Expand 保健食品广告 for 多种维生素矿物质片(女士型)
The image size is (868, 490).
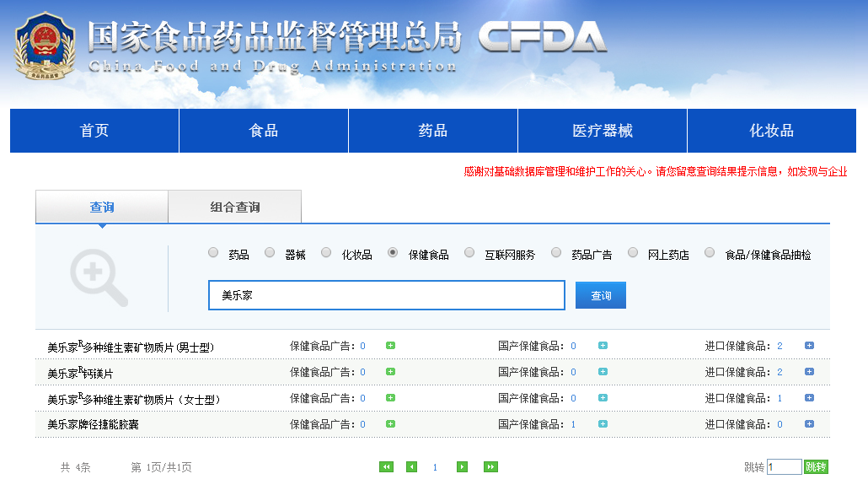(x=390, y=397)
